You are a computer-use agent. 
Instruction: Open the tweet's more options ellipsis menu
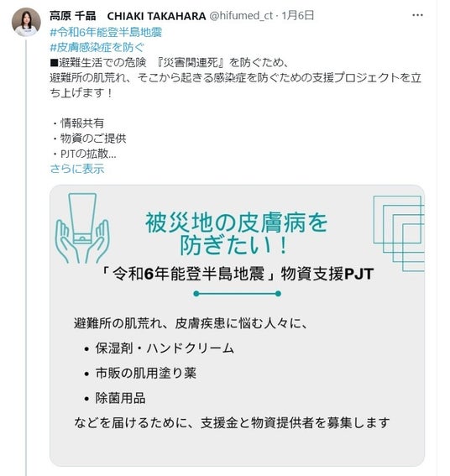(417, 15)
